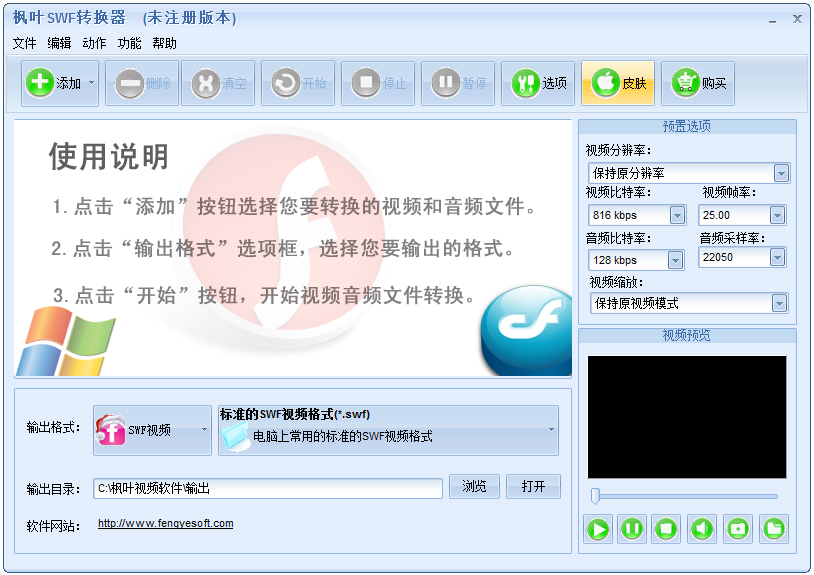Expand the video zoom (视频缩放) dropdown
814x575 pixels.
click(x=779, y=304)
